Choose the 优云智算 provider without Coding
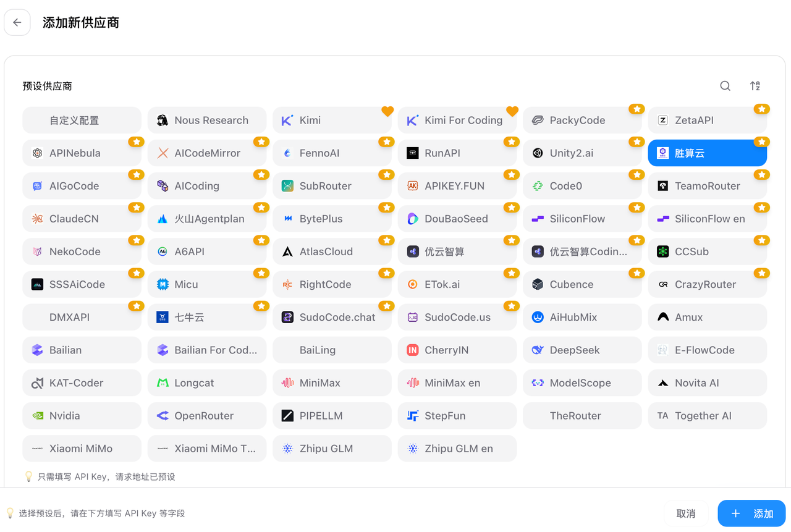Image resolution: width=791 pixels, height=532 pixels. tap(457, 251)
